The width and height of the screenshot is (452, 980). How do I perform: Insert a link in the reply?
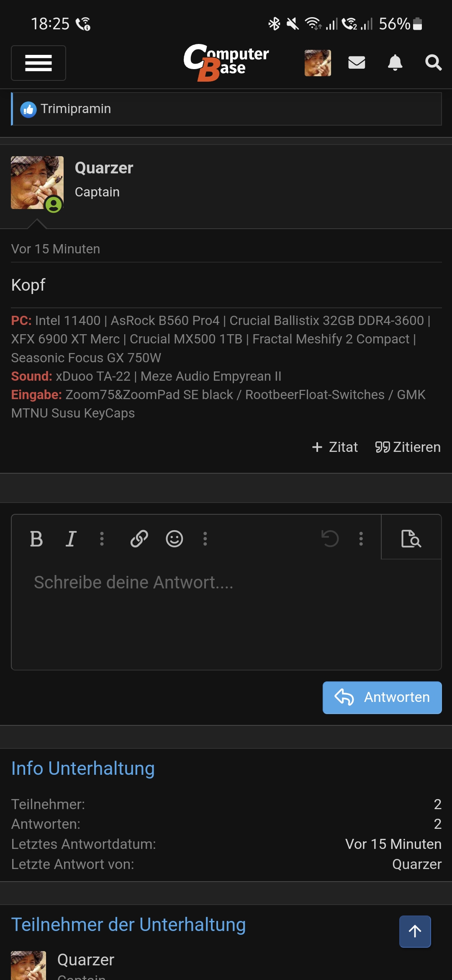tap(139, 539)
